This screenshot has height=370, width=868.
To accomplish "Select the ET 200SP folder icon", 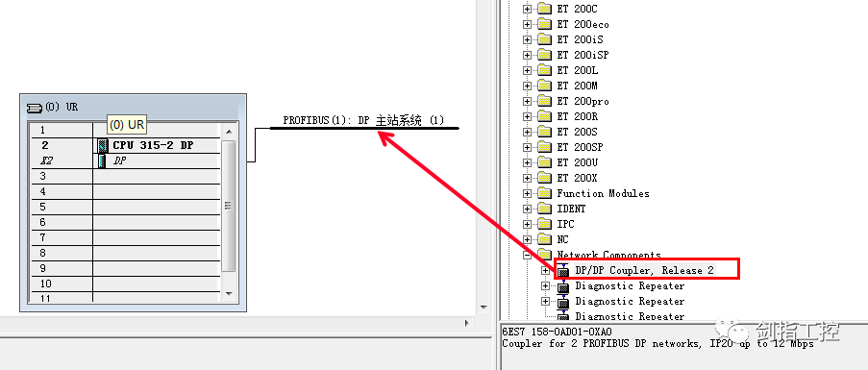I will pos(545,147).
